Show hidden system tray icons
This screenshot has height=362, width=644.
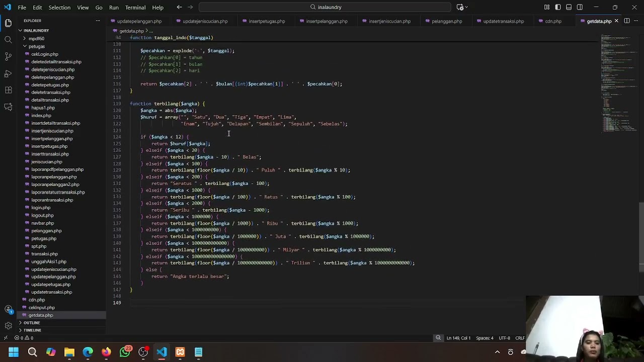(497, 352)
